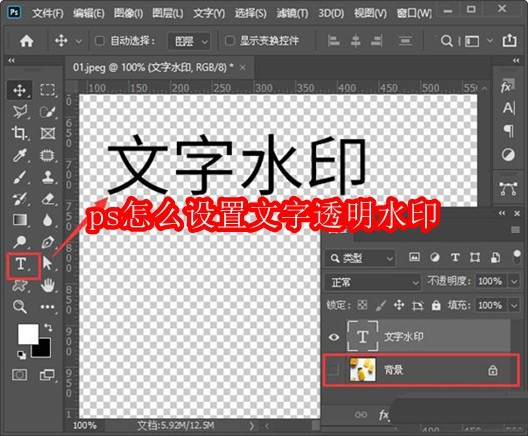528x436 pixels.
Task: Click the Home button in options bar
Action: tap(26, 41)
